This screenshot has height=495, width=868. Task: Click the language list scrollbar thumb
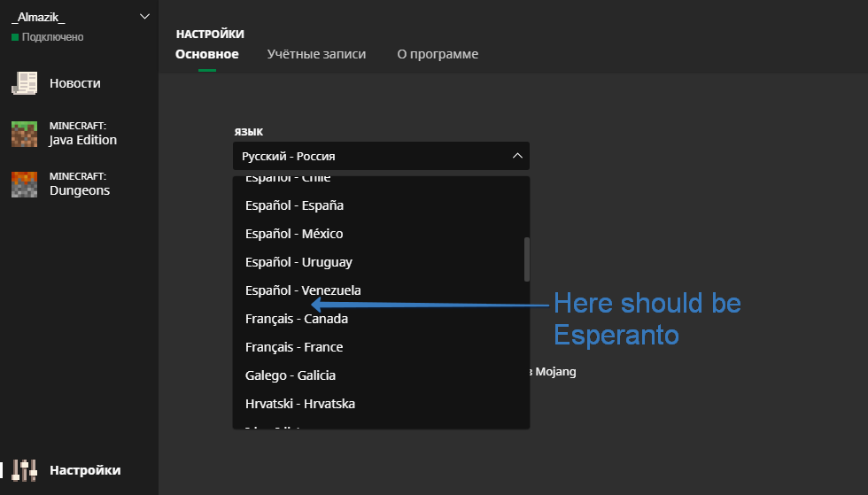527,259
